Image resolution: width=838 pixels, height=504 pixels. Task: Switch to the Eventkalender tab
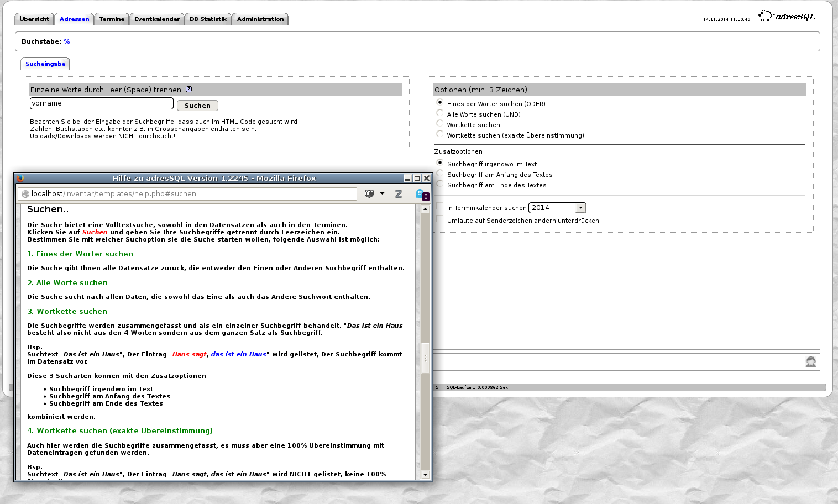156,18
